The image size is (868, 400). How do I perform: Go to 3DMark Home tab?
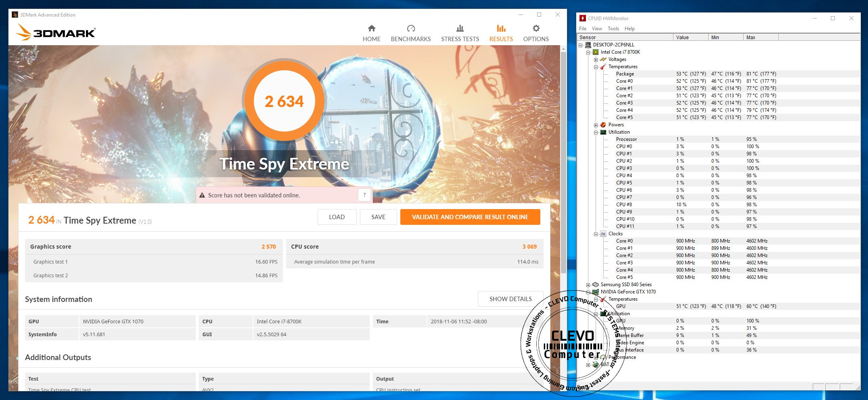click(x=371, y=33)
